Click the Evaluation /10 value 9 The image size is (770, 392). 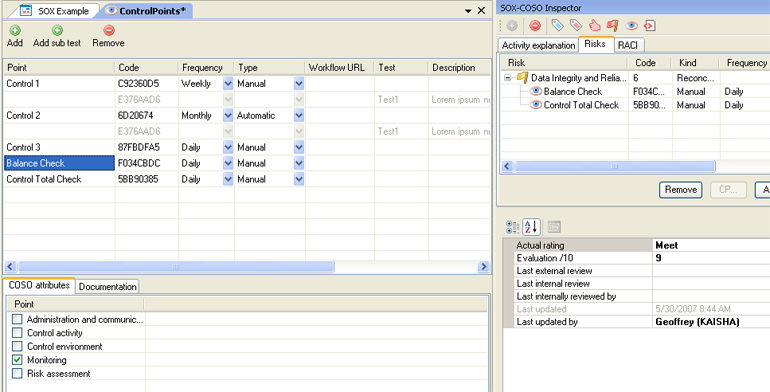711,258
